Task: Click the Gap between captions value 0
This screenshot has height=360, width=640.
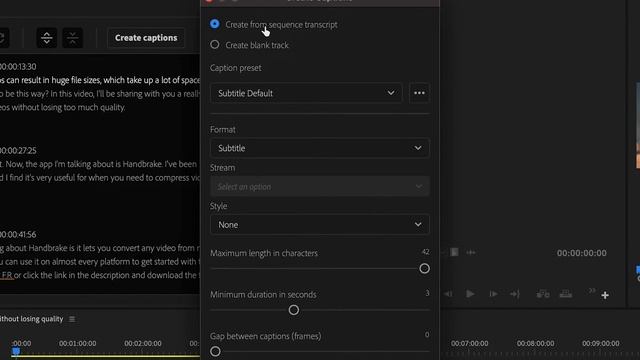Action: [427, 335]
